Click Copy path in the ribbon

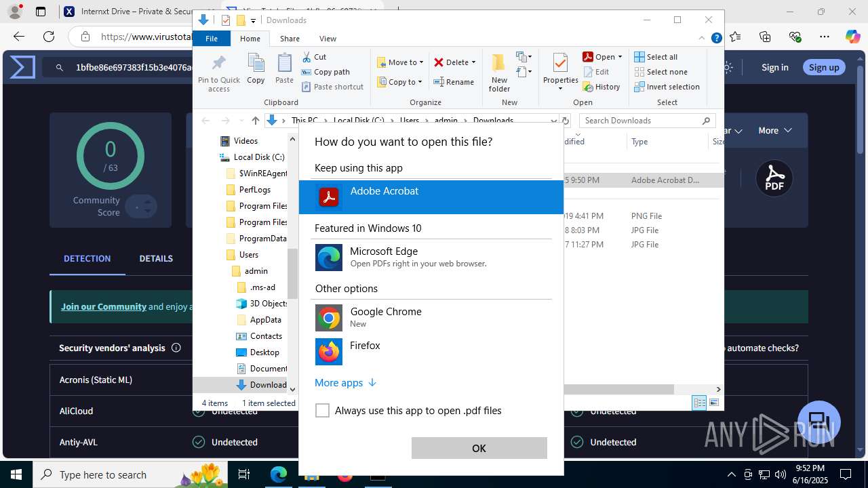point(325,72)
